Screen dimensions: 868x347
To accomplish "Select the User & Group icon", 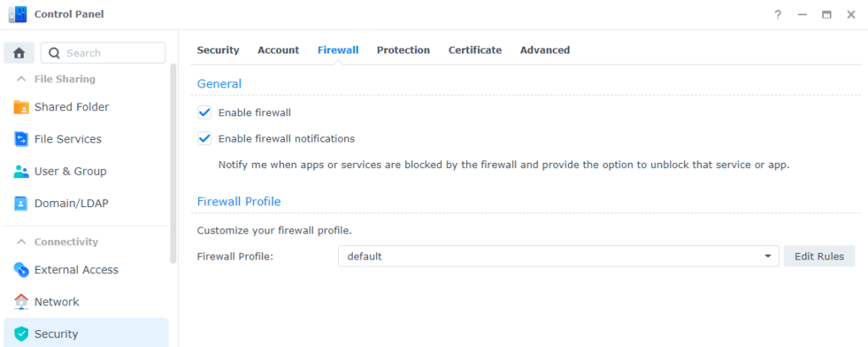I will click(21, 171).
